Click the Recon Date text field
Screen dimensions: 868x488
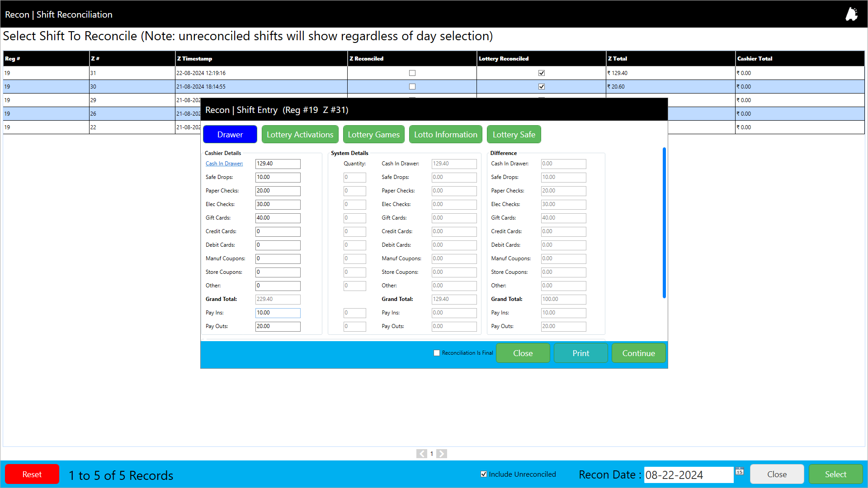688,475
